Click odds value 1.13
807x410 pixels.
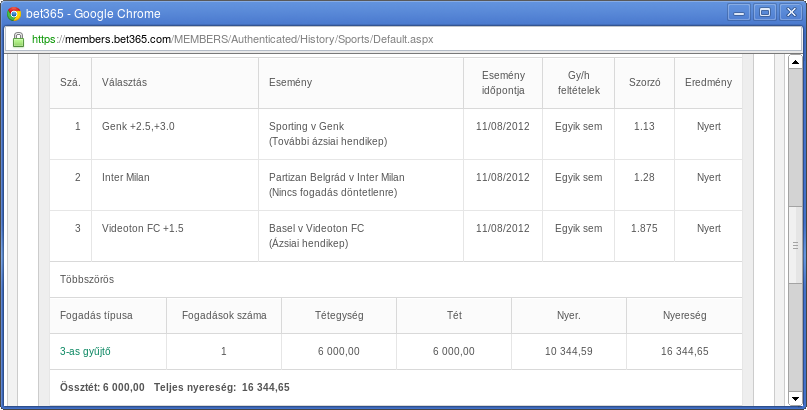pyautogui.click(x=644, y=127)
